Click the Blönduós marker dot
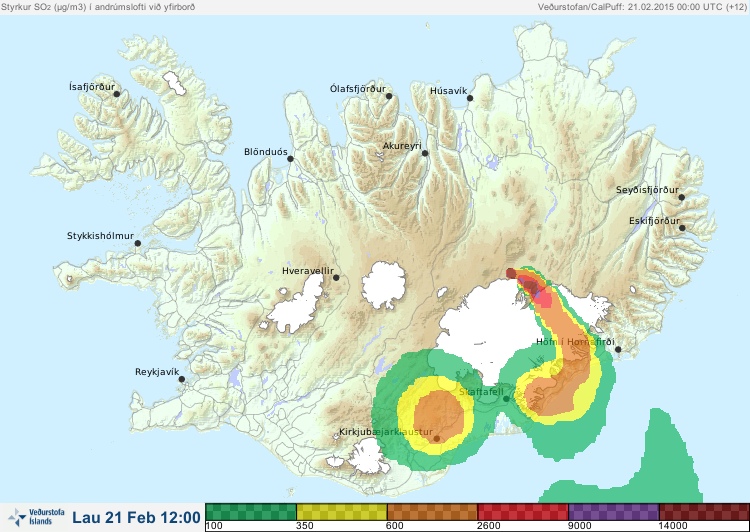The height and width of the screenshot is (532, 750). [x=290, y=158]
